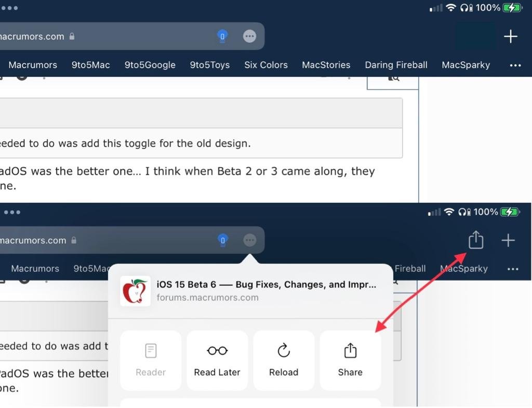Open Macrumors favorite in bottom favorites bar
Image resolution: width=532 pixels, height=408 pixels.
coord(35,269)
